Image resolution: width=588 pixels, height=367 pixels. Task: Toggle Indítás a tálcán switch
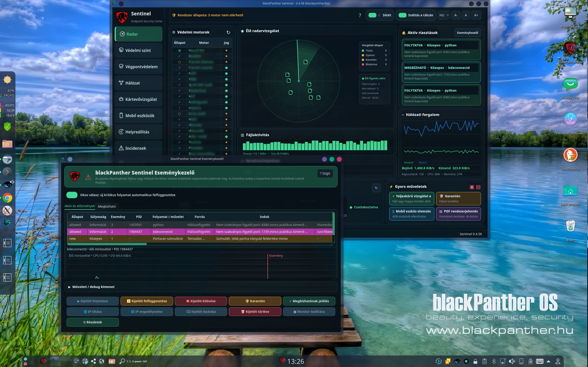pos(402,15)
